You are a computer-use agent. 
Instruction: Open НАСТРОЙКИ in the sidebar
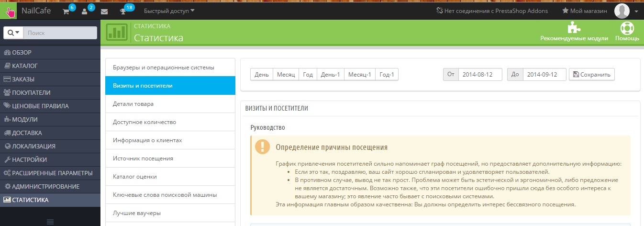coord(50,159)
